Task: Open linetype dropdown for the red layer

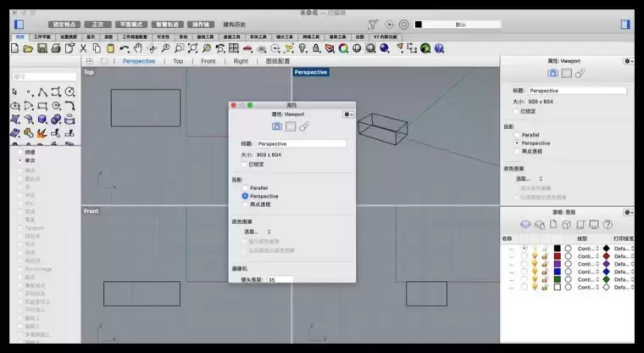Action: [588, 256]
